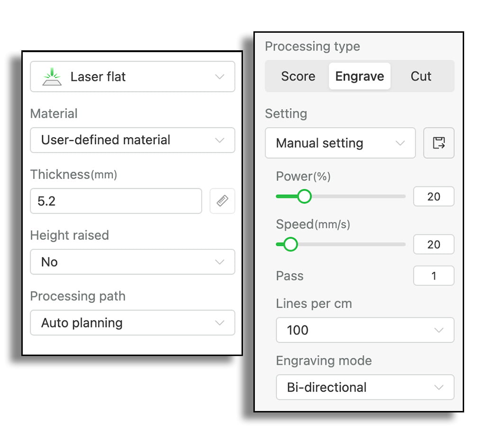Click the Thickness input field
The width and height of the screenshot is (485, 448).
(116, 201)
